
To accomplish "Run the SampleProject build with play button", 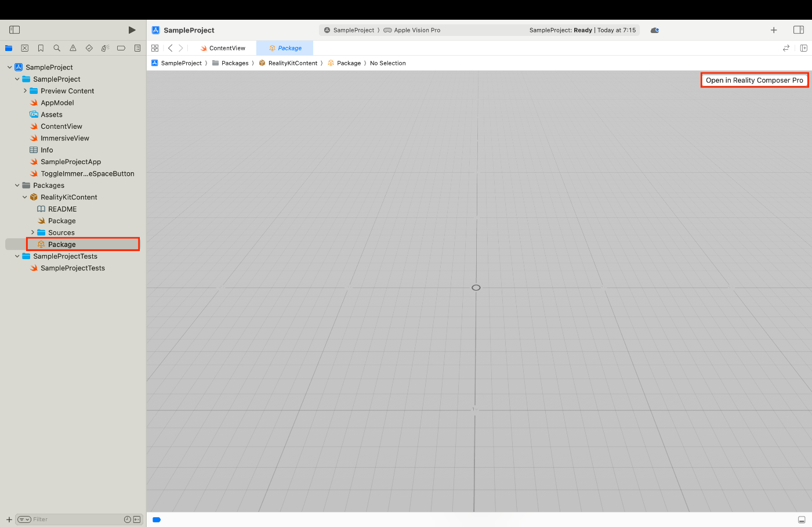I will pyautogui.click(x=132, y=30).
